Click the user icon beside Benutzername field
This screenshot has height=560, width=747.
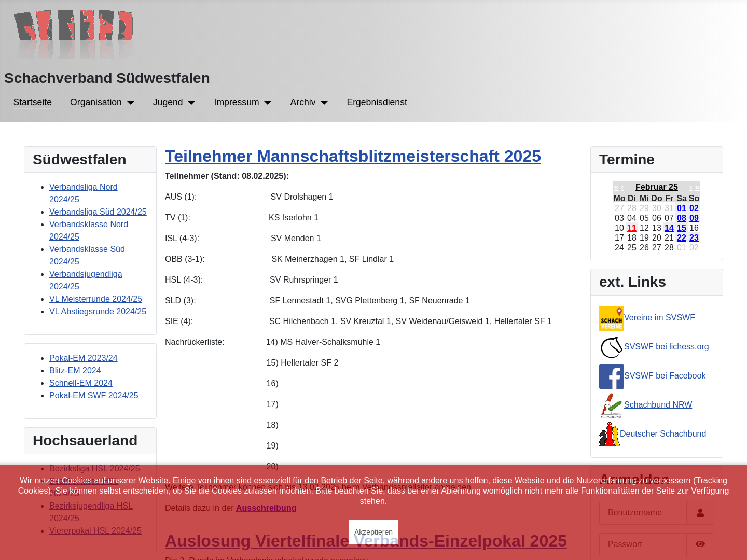click(700, 513)
